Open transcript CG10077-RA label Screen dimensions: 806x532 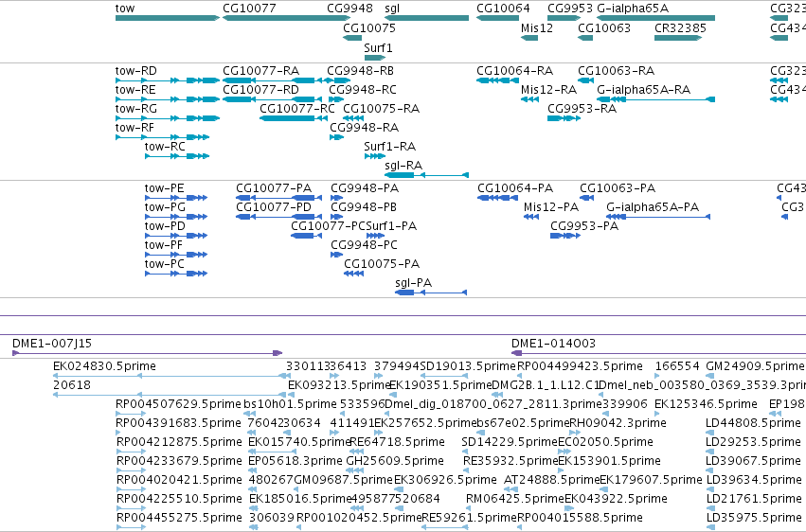point(261,71)
